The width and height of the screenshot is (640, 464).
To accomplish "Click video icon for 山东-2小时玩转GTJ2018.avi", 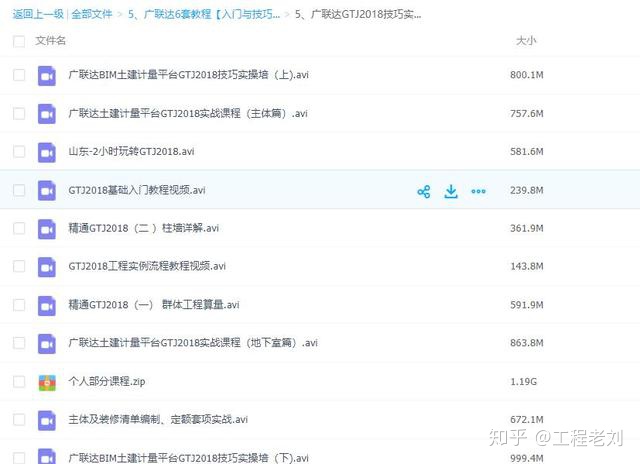I will [47, 152].
